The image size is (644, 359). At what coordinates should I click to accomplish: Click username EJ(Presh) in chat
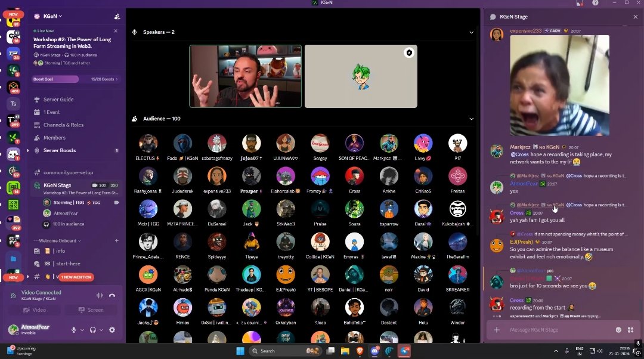(521, 242)
